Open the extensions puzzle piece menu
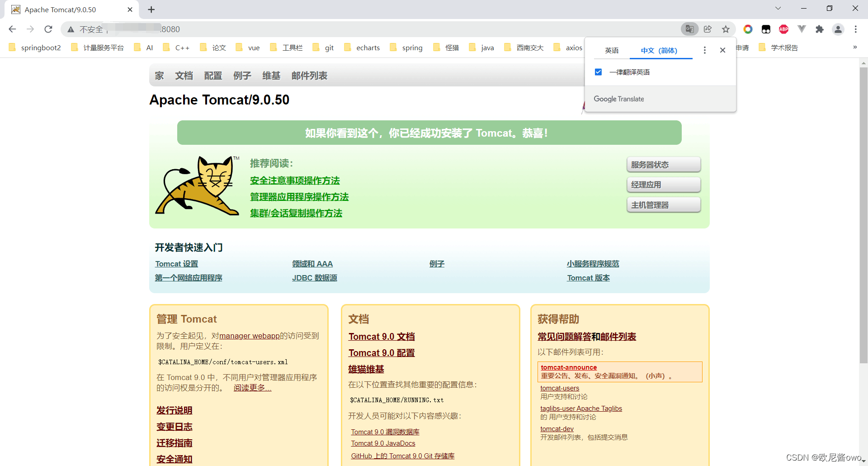 820,29
